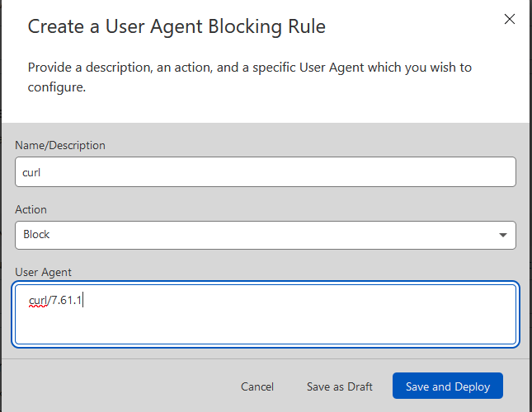Click Save and Deploy button
The height and width of the screenshot is (412, 532).
pos(448,386)
